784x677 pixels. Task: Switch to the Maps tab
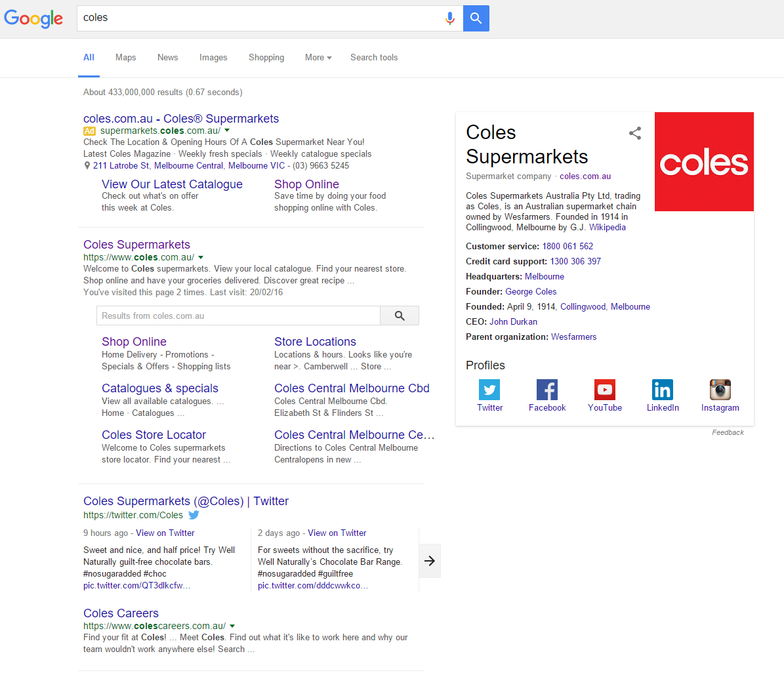click(x=125, y=58)
